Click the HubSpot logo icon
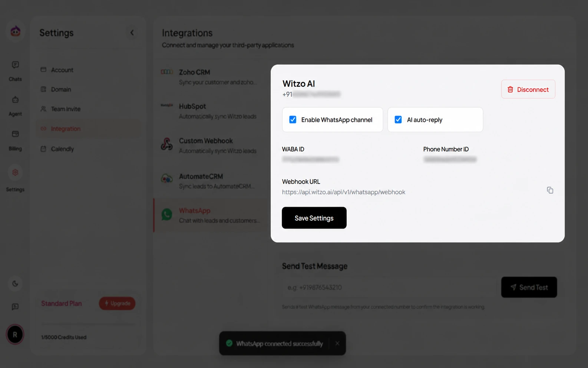Image resolution: width=588 pixels, height=368 pixels. click(x=167, y=105)
